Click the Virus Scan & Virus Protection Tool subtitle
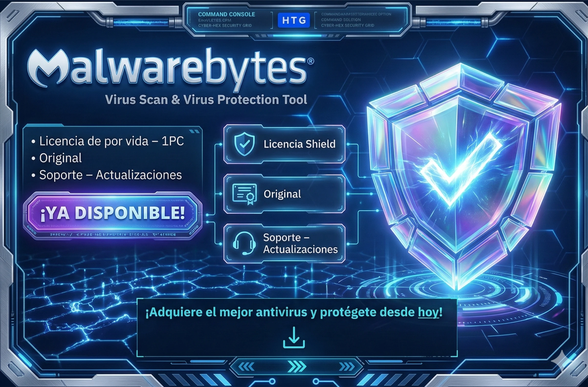Screen dimensions: 588x387 [206, 100]
